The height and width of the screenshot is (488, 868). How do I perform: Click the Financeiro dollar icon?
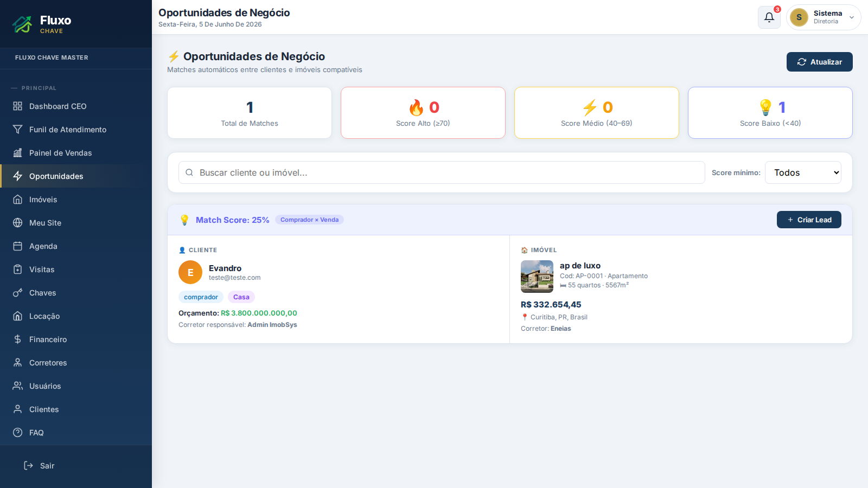point(18,339)
